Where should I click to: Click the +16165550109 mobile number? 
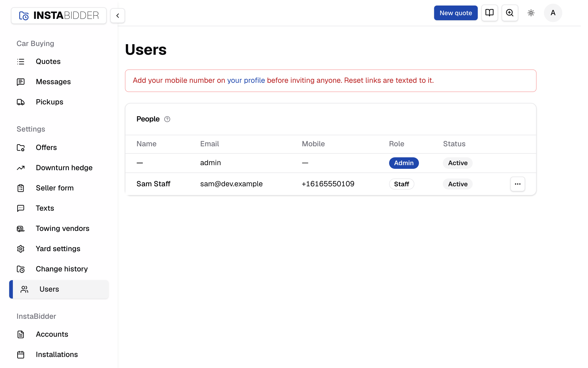[328, 184]
